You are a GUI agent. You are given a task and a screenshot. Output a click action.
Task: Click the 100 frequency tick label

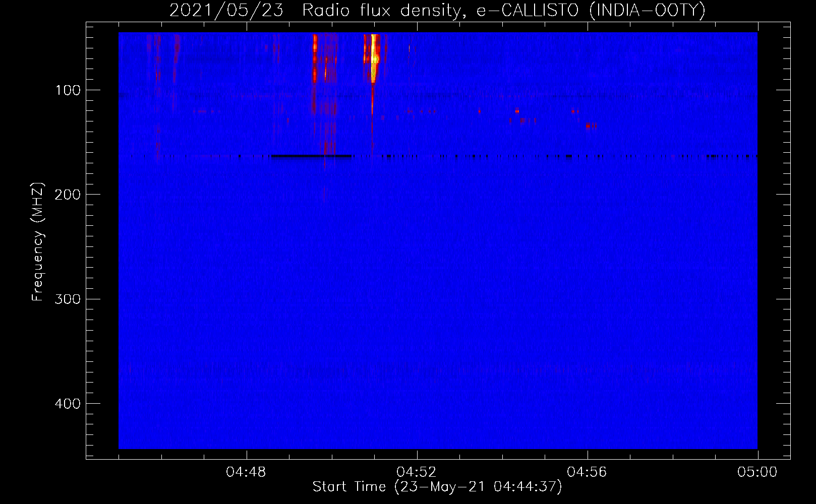click(x=68, y=90)
